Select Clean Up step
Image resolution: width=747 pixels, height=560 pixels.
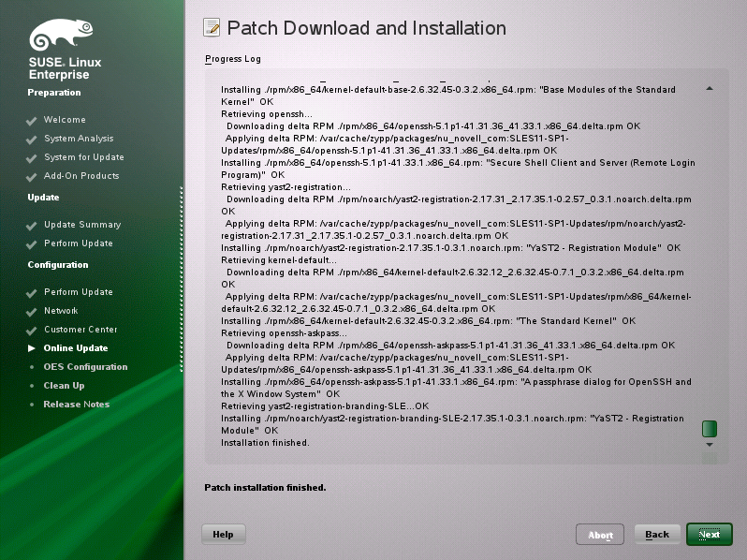[x=64, y=385]
